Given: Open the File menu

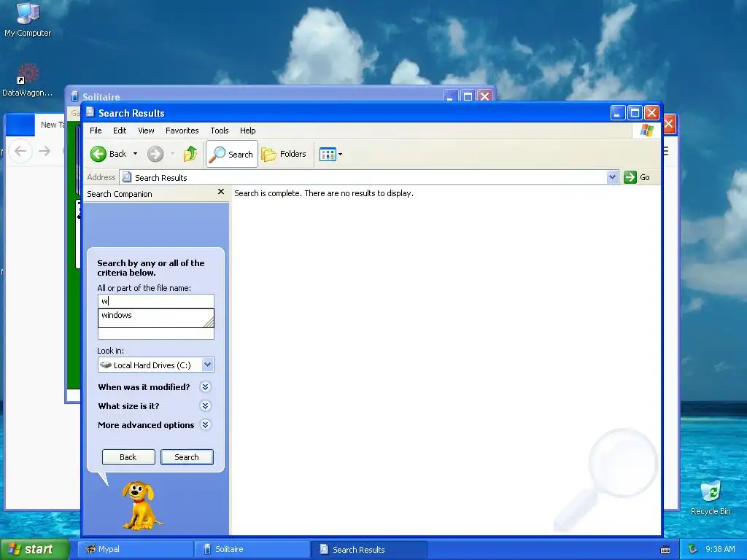Looking at the screenshot, I should [96, 131].
